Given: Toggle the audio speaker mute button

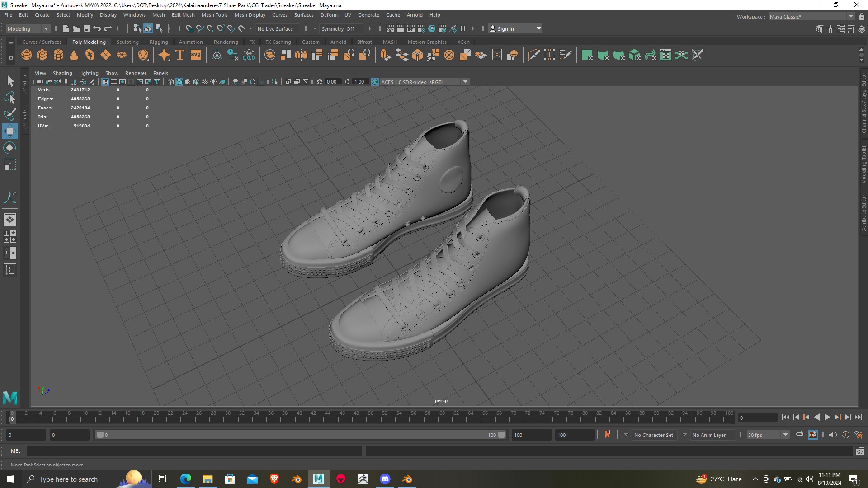Looking at the screenshot, I should tap(833, 435).
